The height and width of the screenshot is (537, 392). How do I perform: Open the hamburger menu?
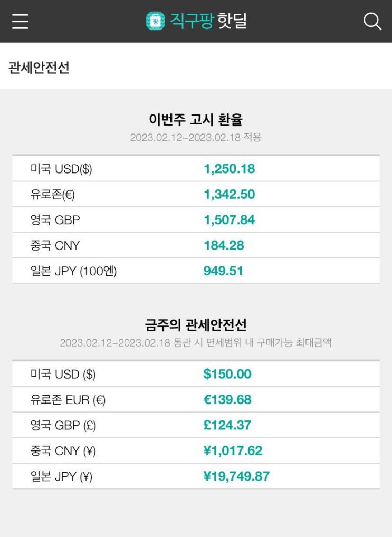coord(20,21)
